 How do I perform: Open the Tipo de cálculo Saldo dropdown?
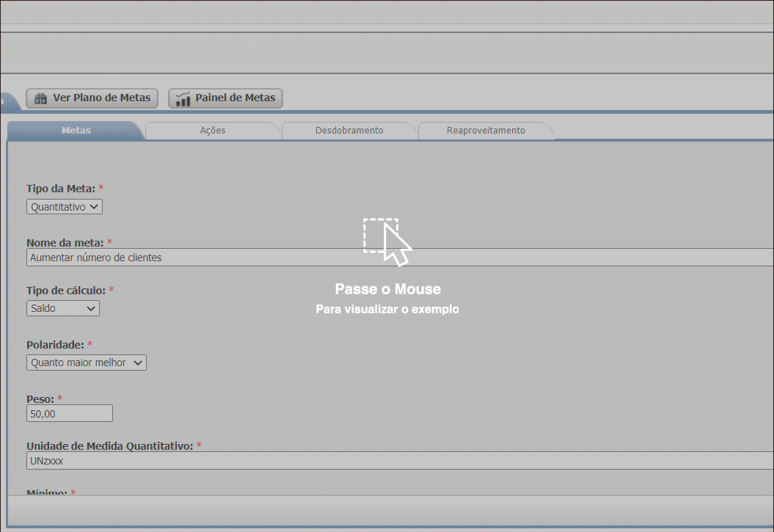63,308
